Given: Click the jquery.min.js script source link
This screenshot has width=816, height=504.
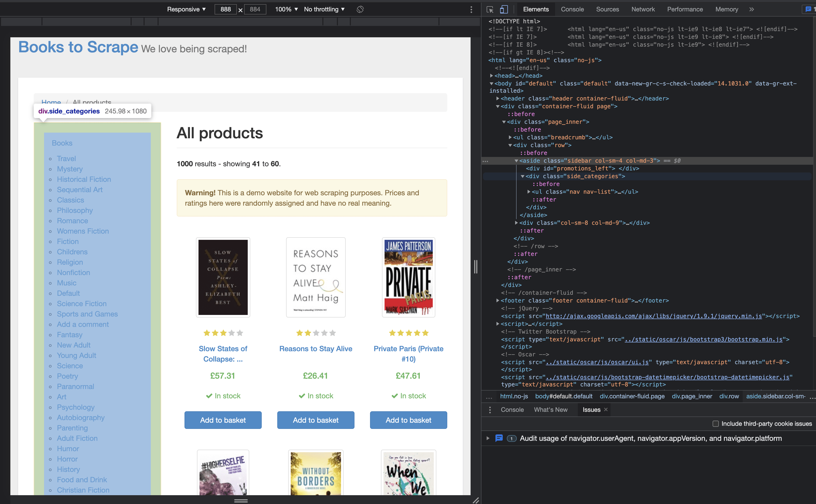Looking at the screenshot, I should 654,316.
